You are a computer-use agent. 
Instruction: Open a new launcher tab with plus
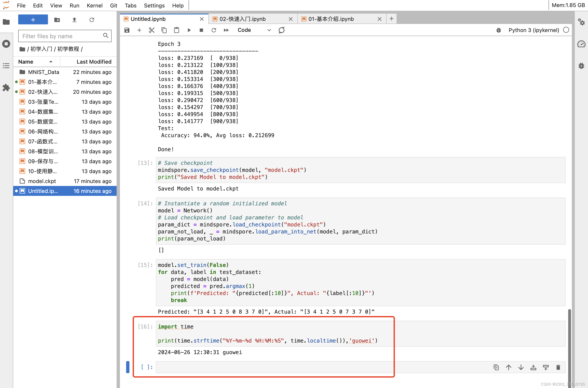[391, 19]
